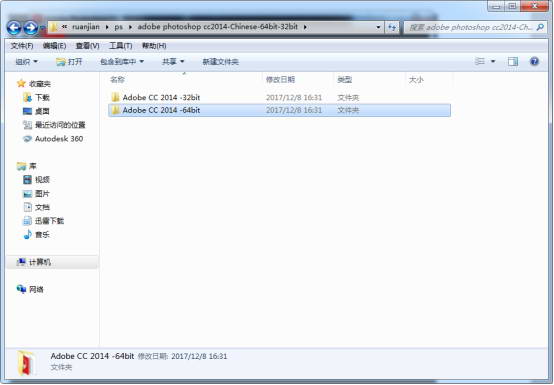The height and width of the screenshot is (385, 554).
Task: Click the 新建文件夹 button
Action: coord(220,62)
